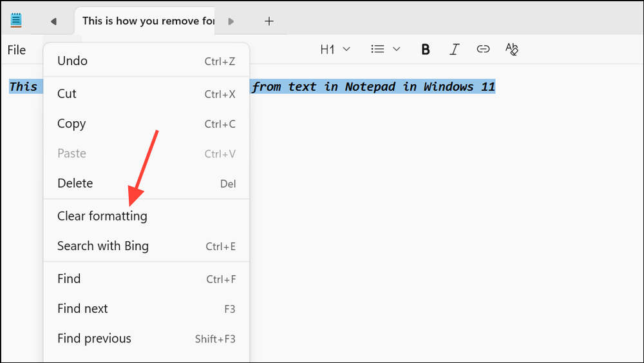
Task: Click the highlighted text in the editor
Action: point(373,86)
